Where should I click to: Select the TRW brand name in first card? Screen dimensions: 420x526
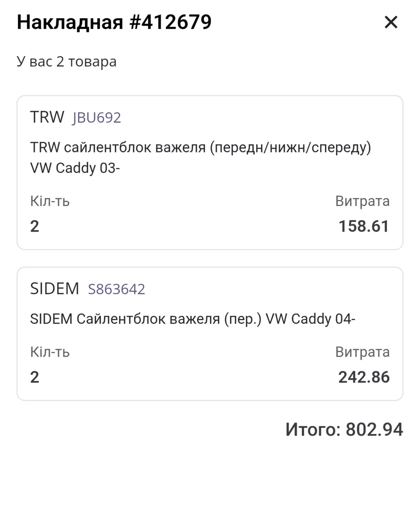(x=47, y=117)
